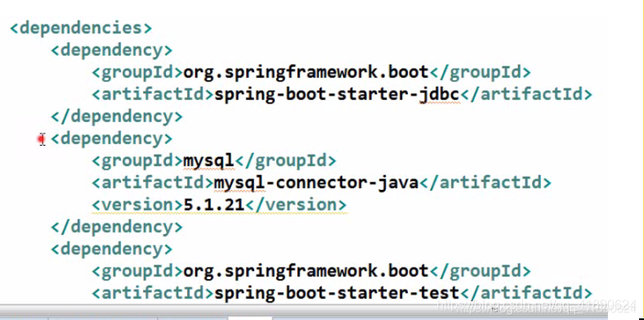Click the <dependency> tag directly under <dependencies>
Screen dimensions: 644x320
pyautogui.click(x=112, y=50)
